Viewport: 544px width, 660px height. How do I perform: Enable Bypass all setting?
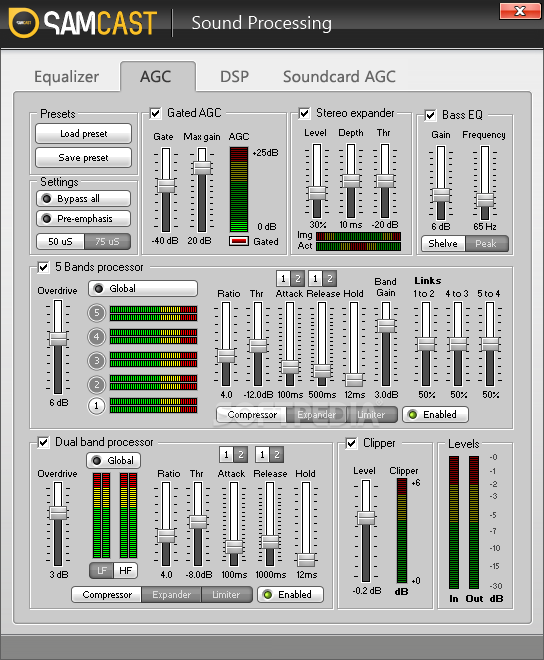pyautogui.click(x=83, y=199)
